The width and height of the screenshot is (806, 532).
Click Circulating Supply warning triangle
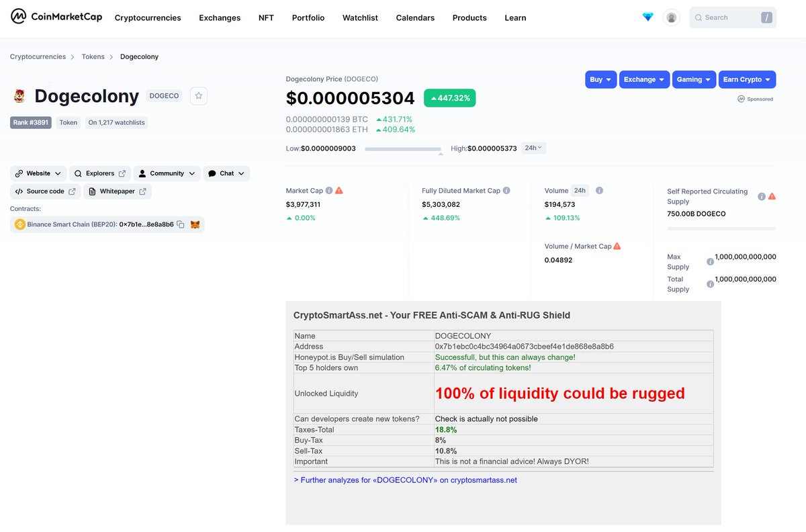pos(772,196)
